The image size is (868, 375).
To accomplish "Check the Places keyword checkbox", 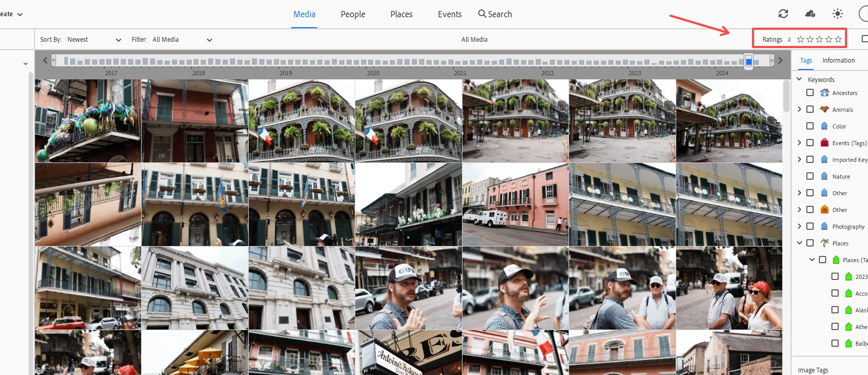I will [810, 243].
